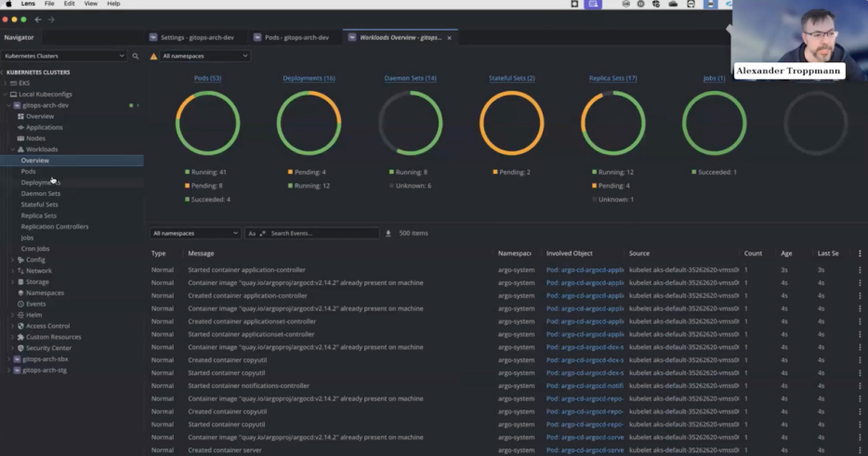Toggle the regex search option

[x=263, y=233]
